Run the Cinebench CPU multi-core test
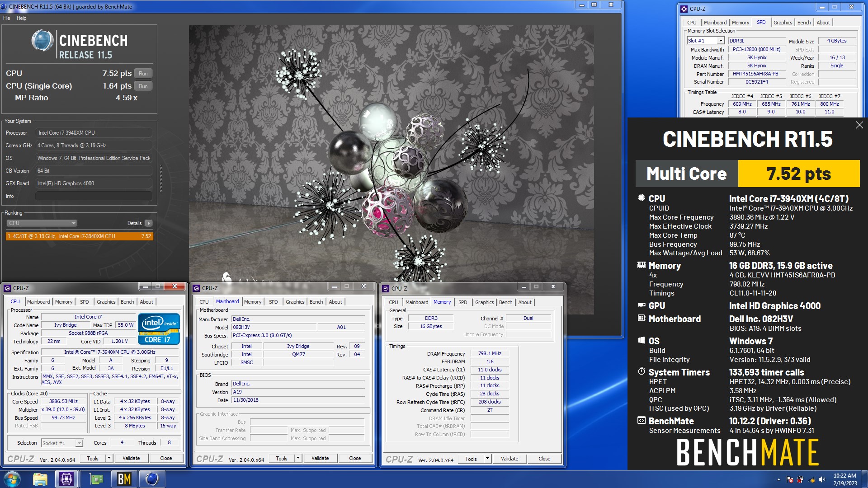 click(x=143, y=74)
